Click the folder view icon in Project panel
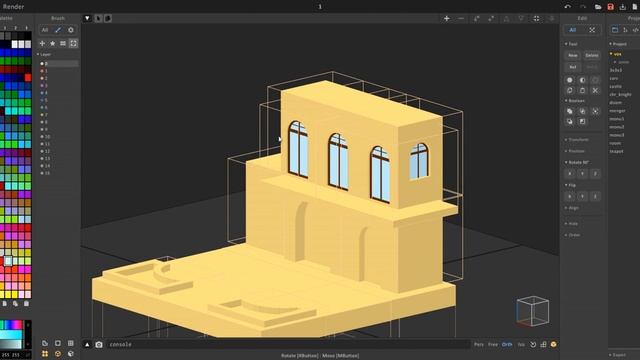Screen dimensions: 640x360 [615, 30]
